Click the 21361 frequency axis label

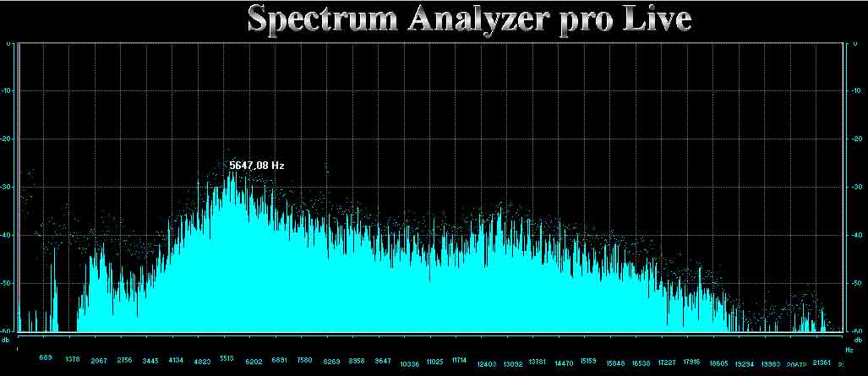822,362
